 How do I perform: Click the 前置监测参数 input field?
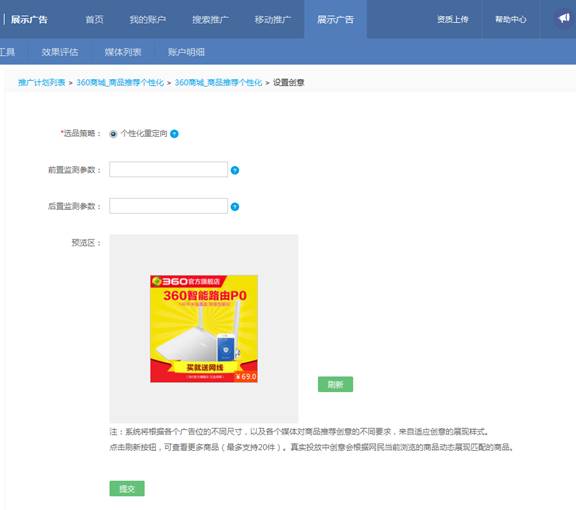169,169
